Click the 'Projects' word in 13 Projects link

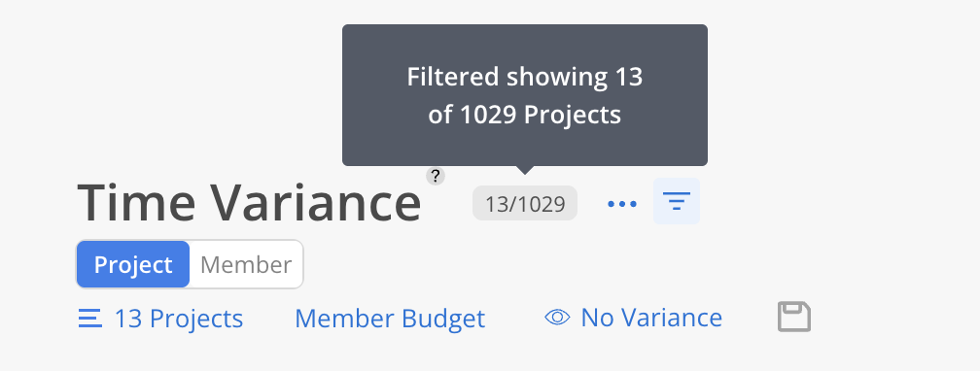196,319
